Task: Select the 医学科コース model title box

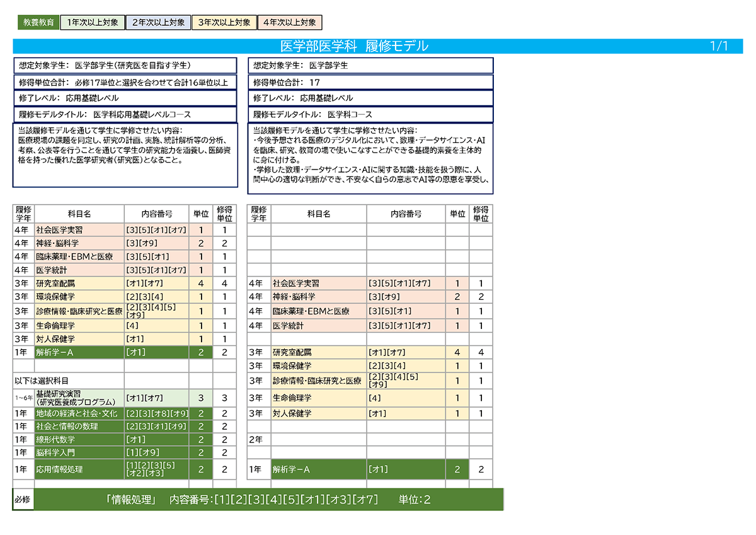Action: (x=370, y=115)
